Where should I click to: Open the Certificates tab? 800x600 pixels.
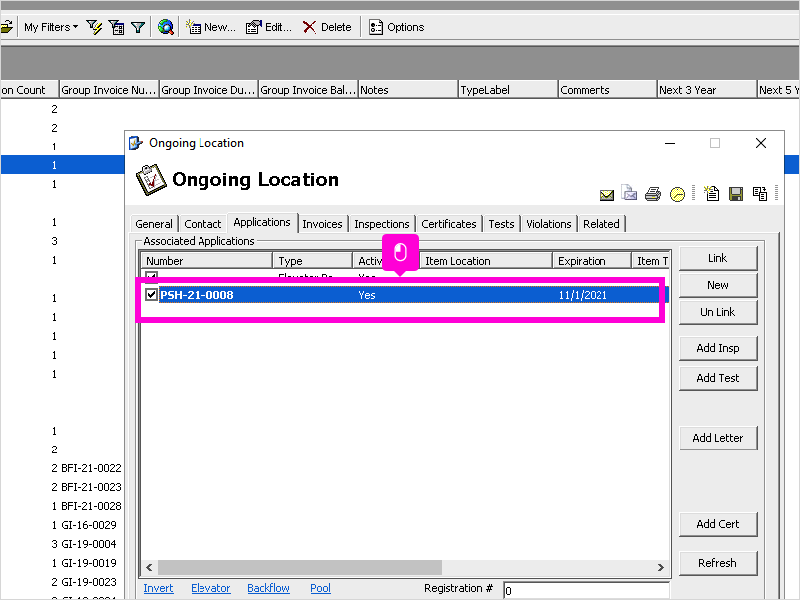click(449, 224)
